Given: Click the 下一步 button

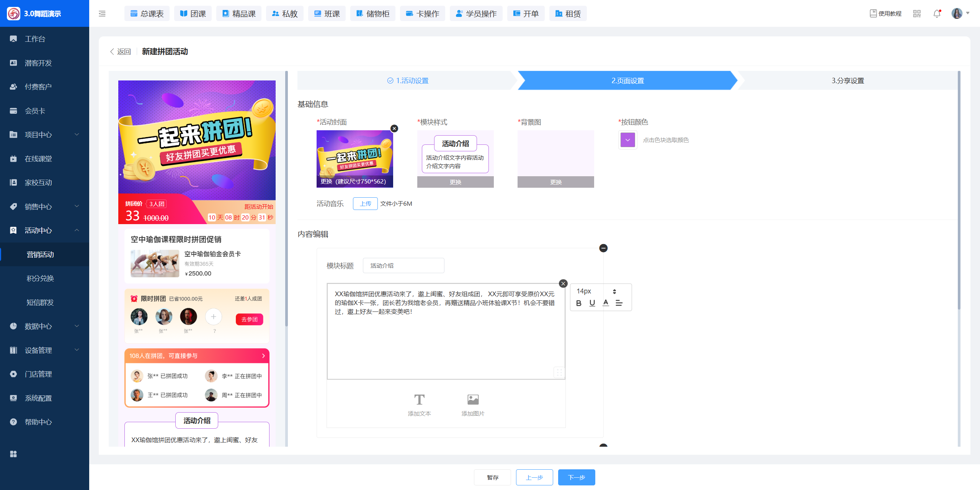Looking at the screenshot, I should (x=576, y=477).
